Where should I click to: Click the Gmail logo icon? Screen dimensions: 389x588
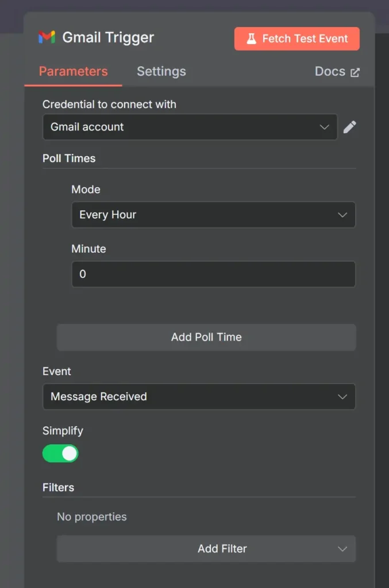[x=47, y=38]
